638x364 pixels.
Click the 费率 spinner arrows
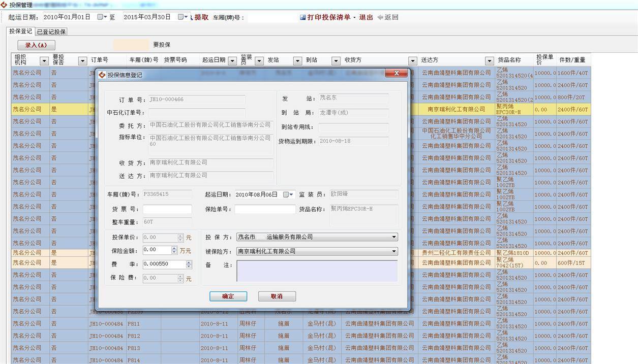tap(189, 264)
